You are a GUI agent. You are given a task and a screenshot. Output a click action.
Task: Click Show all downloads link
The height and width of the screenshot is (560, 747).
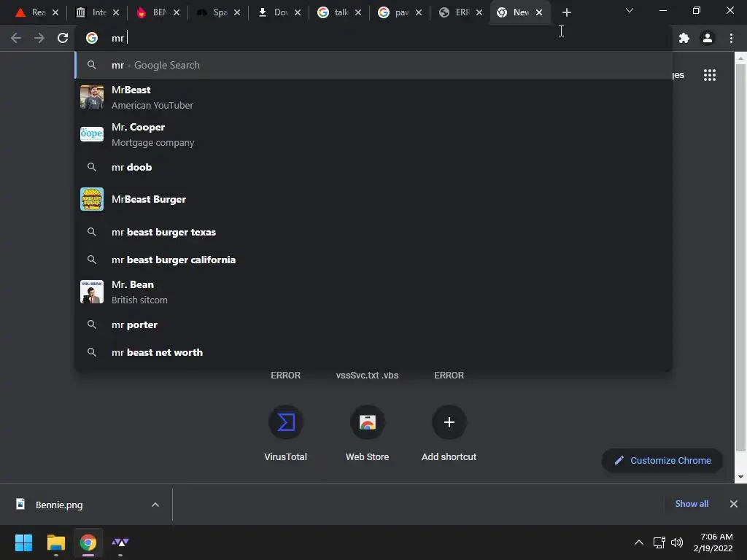coord(692,504)
